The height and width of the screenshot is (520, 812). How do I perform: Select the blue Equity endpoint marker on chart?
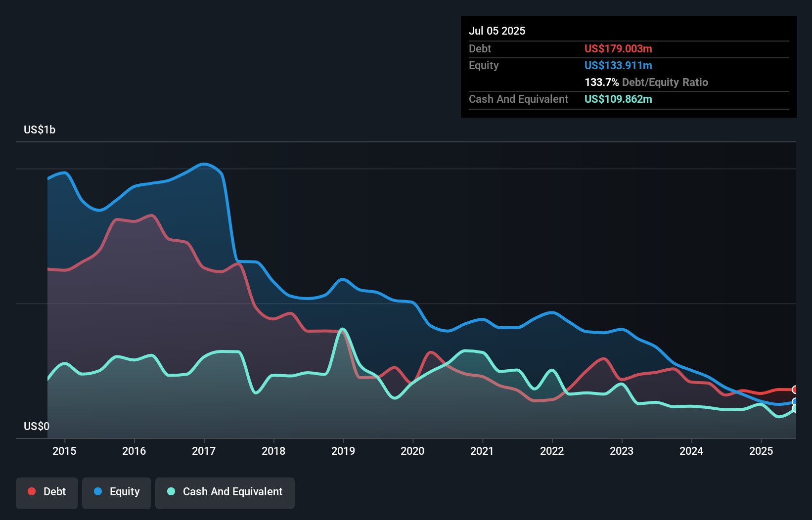(794, 402)
